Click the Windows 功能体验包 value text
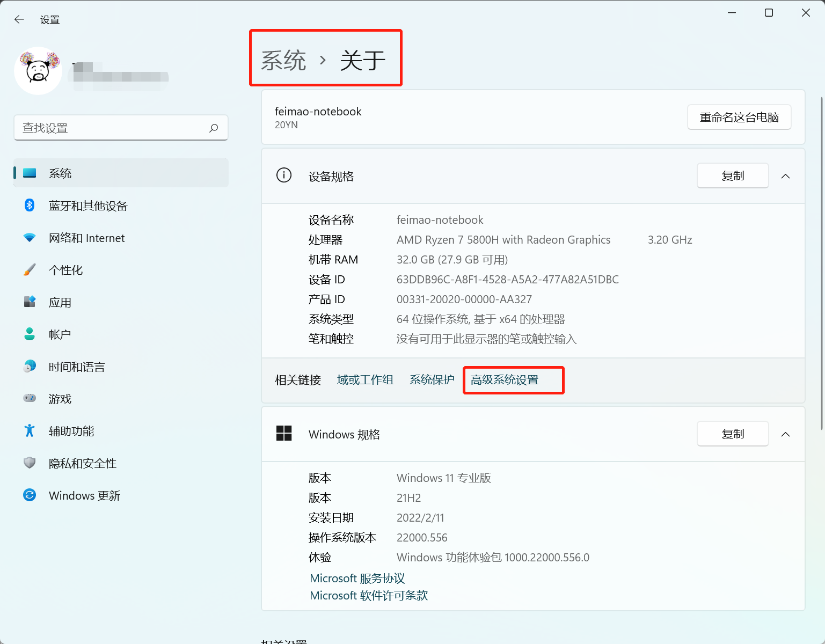Screen dimensions: 825x644 (493, 557)
